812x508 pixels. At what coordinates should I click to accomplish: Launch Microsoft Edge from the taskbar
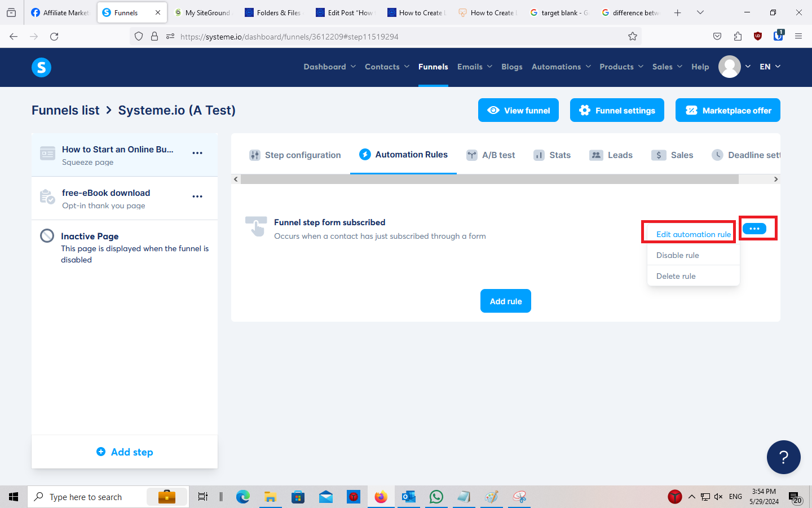point(243,497)
